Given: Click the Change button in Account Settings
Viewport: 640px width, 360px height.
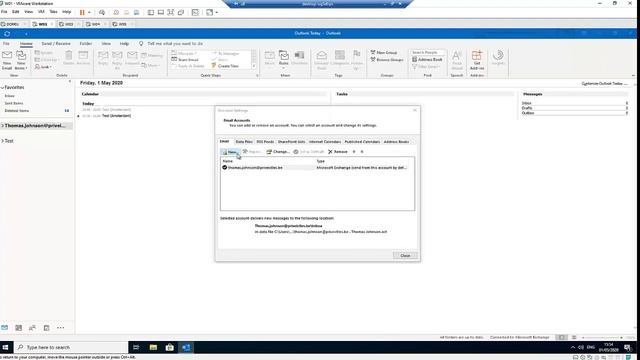Looking at the screenshot, I should click(278, 152).
